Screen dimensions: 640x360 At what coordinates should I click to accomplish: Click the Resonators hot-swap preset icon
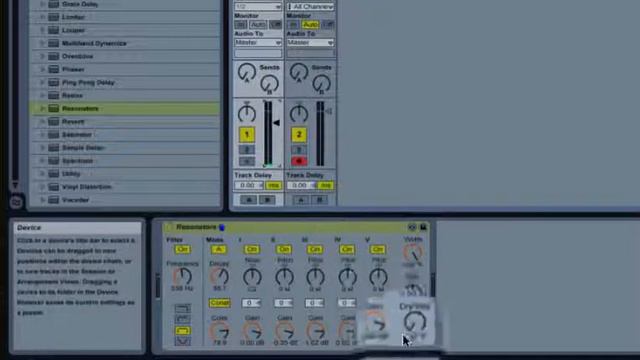(412, 227)
